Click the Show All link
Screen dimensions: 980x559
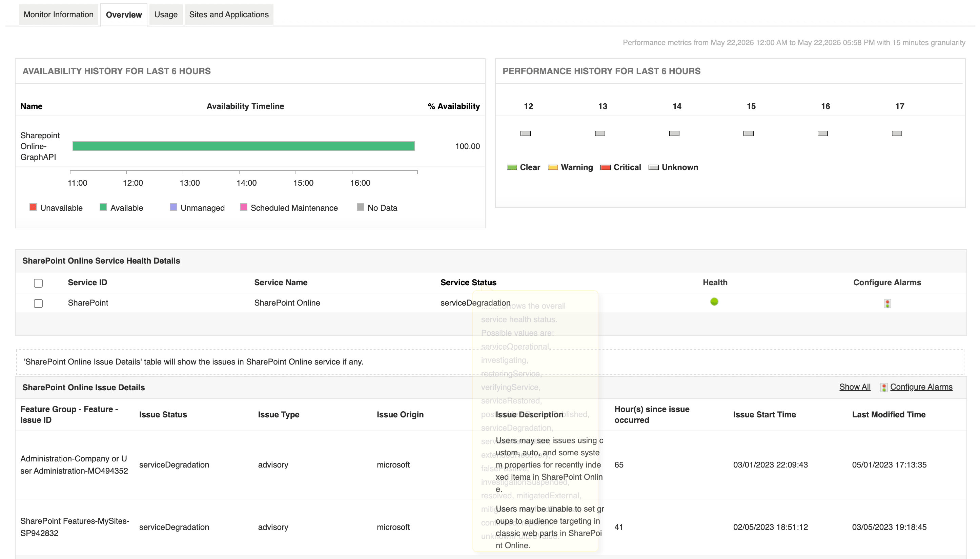tap(855, 387)
